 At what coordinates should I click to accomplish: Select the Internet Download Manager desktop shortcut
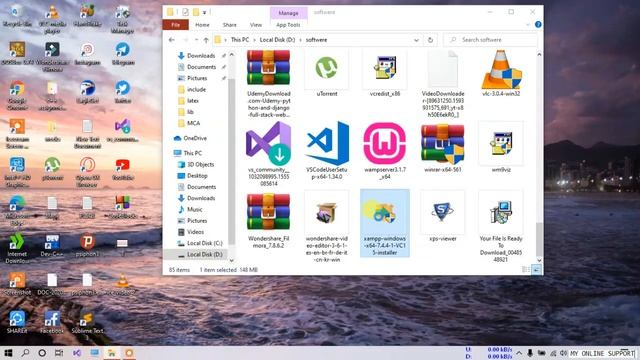point(17,249)
